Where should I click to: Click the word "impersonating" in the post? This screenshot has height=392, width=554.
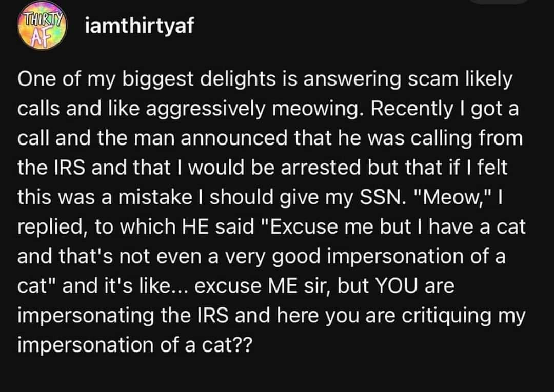(x=86, y=316)
